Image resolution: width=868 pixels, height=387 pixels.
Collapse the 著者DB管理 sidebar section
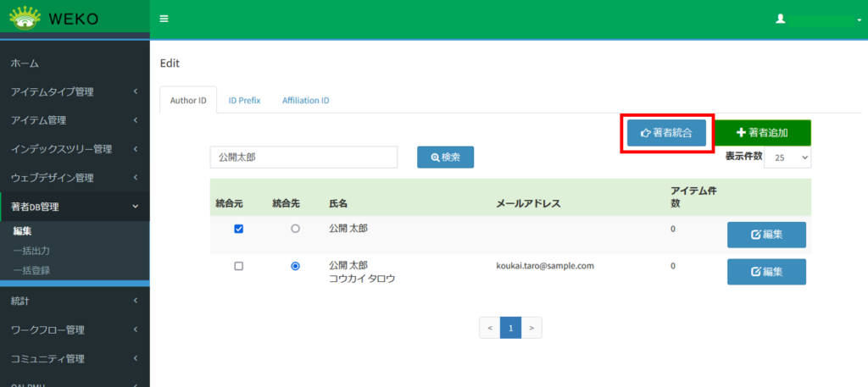click(74, 206)
